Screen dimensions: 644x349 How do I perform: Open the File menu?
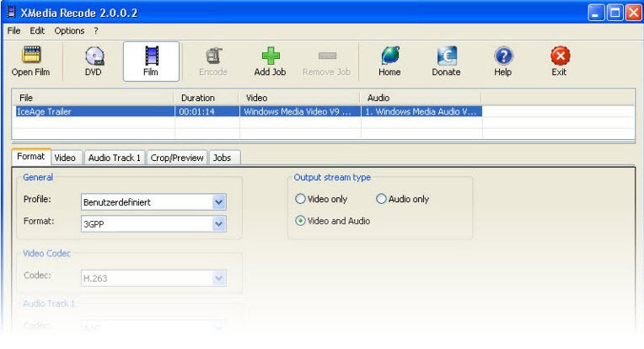[13, 30]
